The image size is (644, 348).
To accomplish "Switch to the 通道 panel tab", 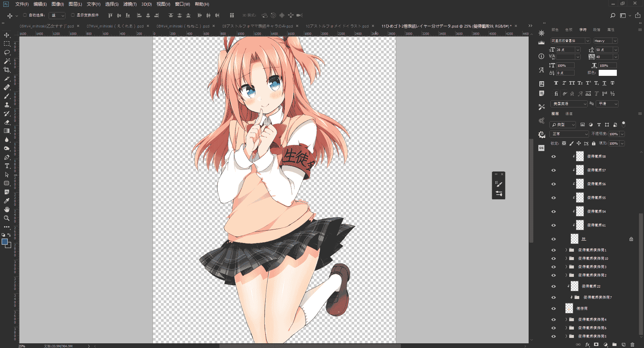I will pyautogui.click(x=569, y=114).
